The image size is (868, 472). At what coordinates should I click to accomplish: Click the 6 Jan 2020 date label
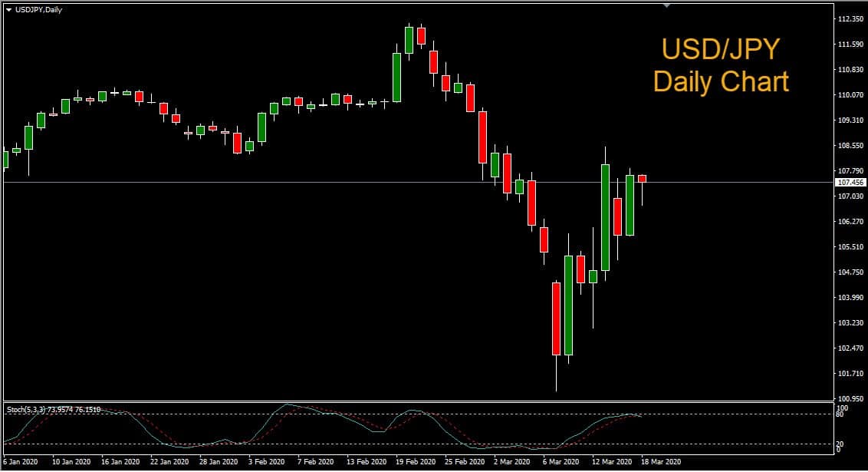click(x=20, y=463)
